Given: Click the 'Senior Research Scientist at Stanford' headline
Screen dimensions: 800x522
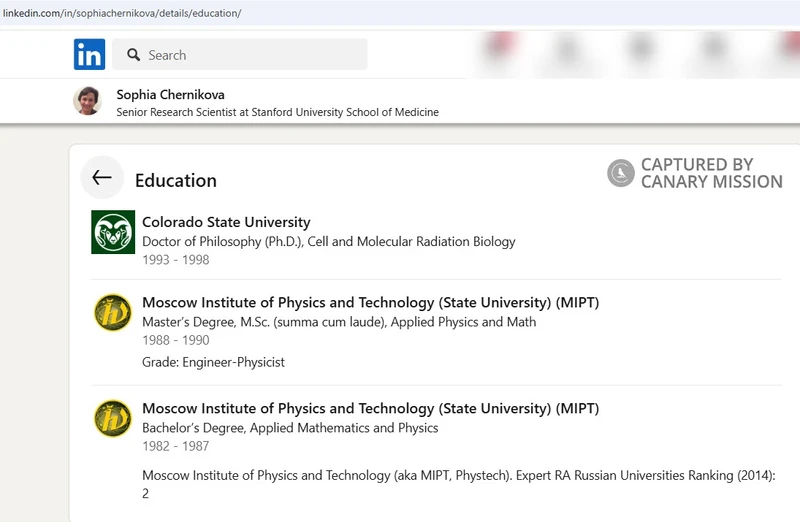Looking at the screenshot, I should tap(278, 112).
